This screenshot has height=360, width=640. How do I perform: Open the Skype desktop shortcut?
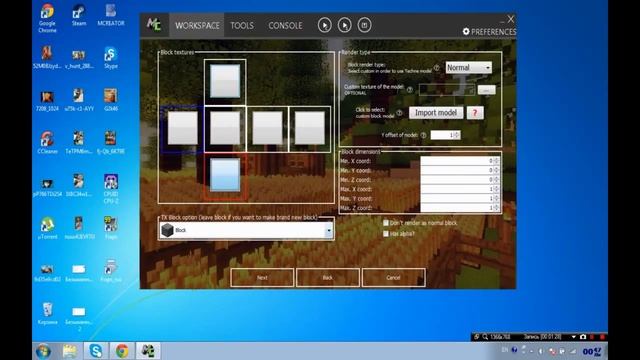(111, 57)
